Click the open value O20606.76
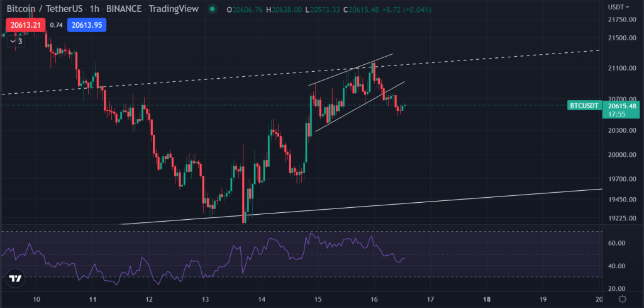 tap(245, 9)
